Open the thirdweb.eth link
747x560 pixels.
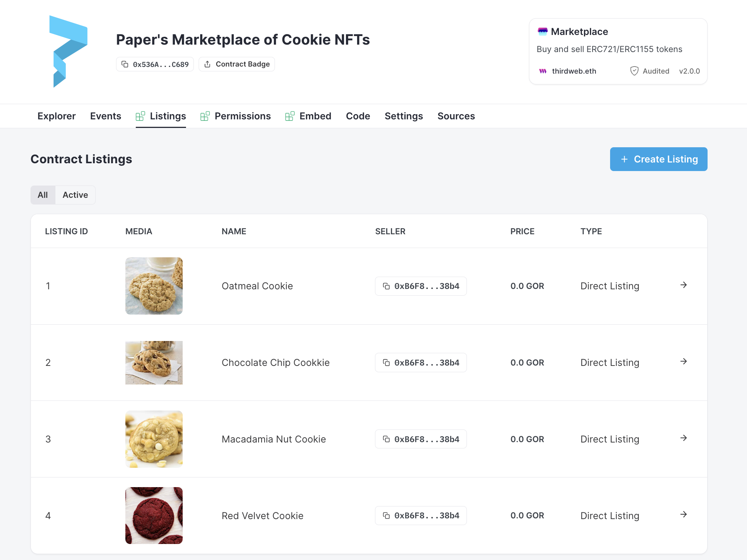[574, 71]
